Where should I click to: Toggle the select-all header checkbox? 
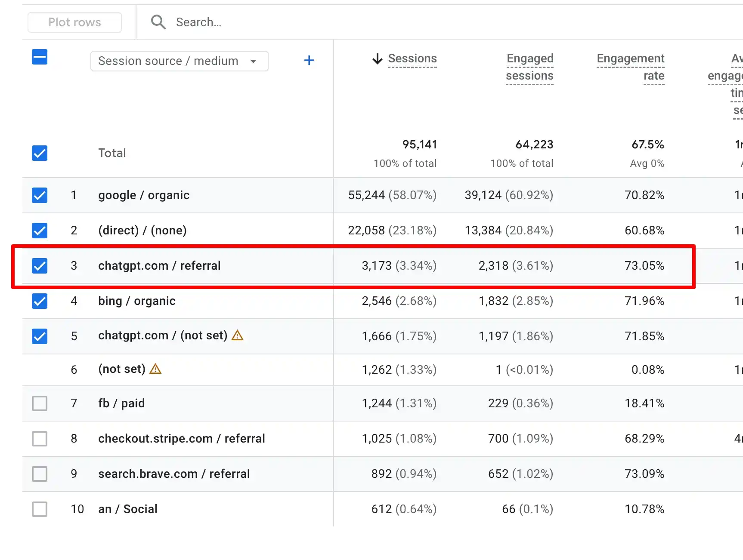[40, 57]
